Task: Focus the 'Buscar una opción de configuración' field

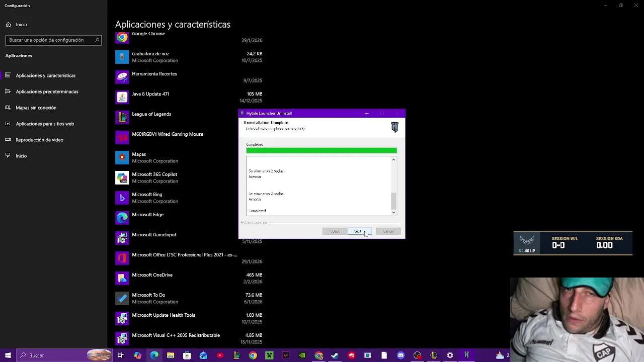Action: [53, 40]
